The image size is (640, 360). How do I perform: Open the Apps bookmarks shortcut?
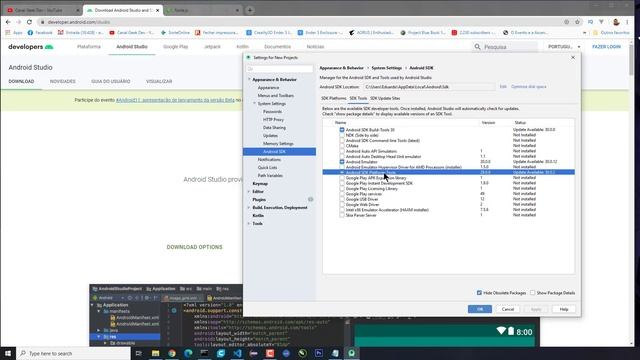[x=14, y=32]
